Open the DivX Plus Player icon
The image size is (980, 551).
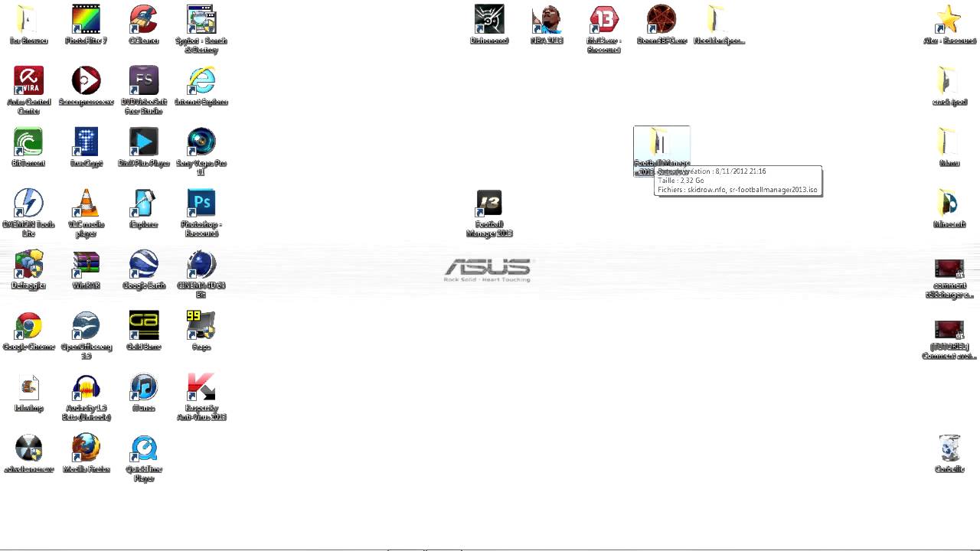[x=144, y=142]
